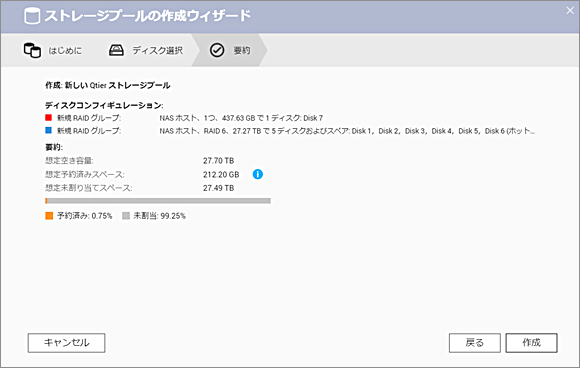Click the red RAID group color swatch

[x=48, y=118]
